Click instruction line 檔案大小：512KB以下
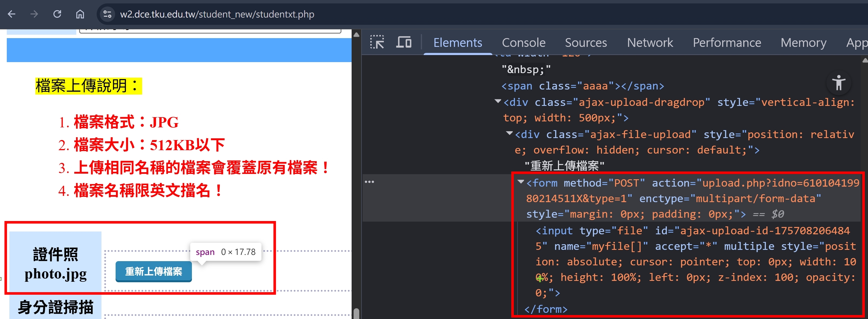 pyautogui.click(x=149, y=145)
